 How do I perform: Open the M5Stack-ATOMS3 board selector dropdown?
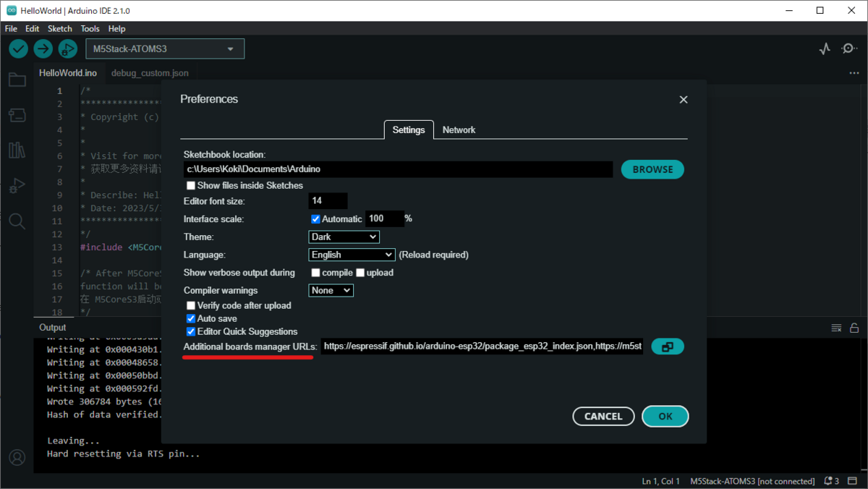(165, 49)
